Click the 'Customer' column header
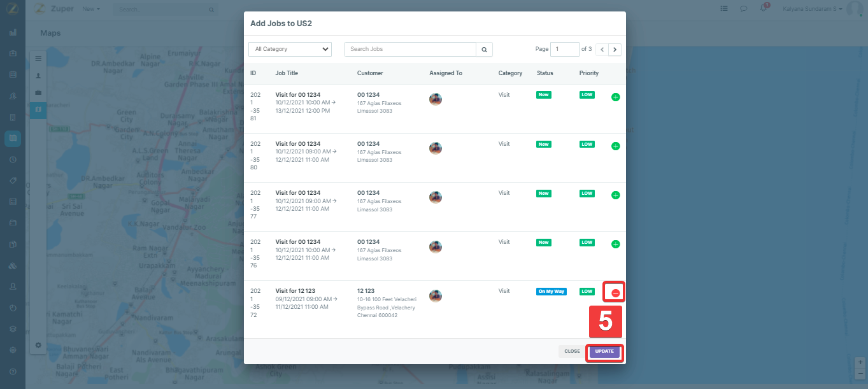Viewport: 868px width, 389px height. point(370,73)
